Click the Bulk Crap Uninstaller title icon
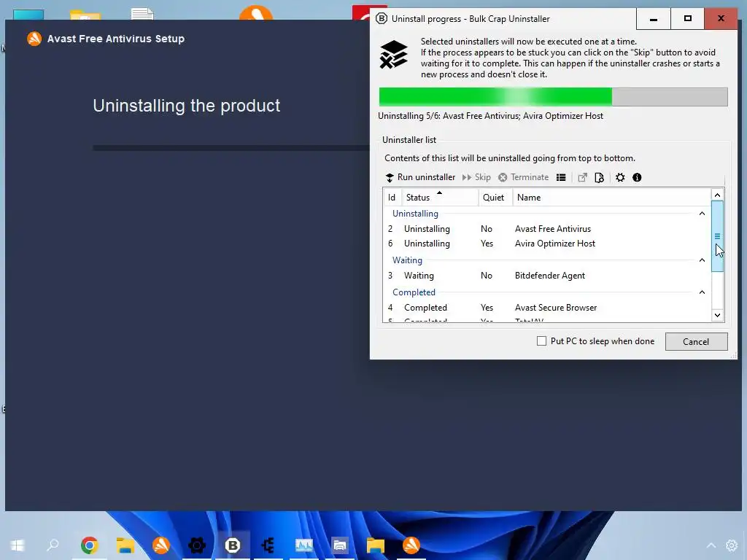Screen dimensions: 747x560 point(382,18)
